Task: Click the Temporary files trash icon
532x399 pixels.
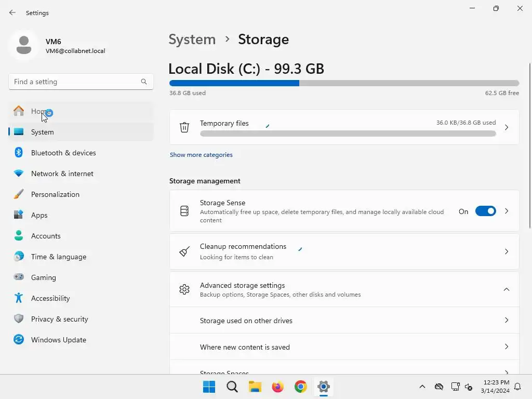Action: (x=184, y=127)
